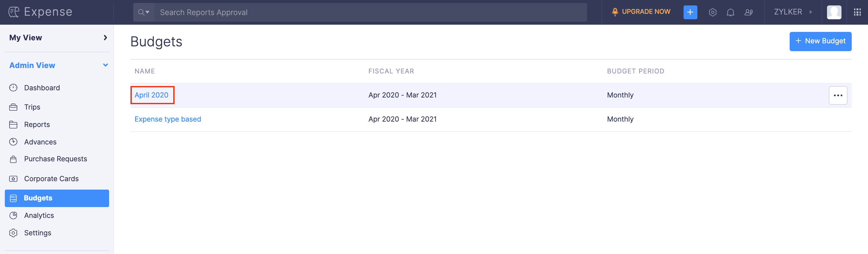Open the notifications bell
The image size is (868, 254).
[730, 12]
